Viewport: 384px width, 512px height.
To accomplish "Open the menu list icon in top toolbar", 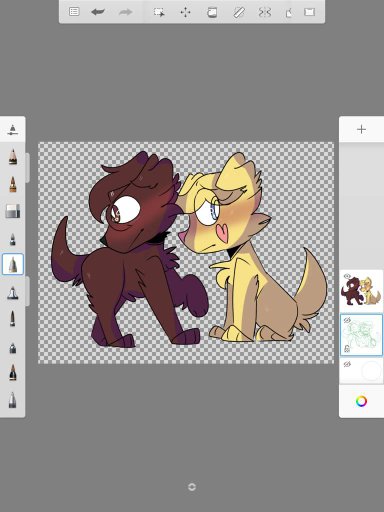I will tap(74, 12).
